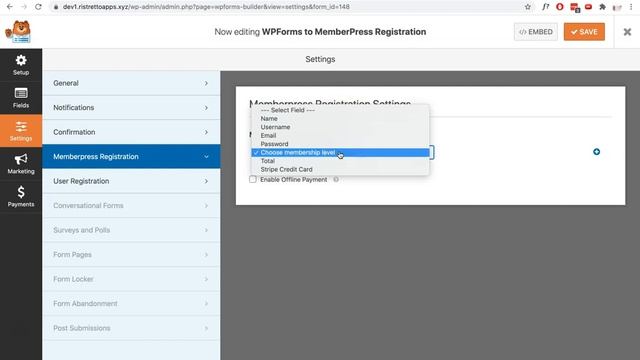
Task: Choose the Stripe Credit Card option
Action: [x=340, y=169]
